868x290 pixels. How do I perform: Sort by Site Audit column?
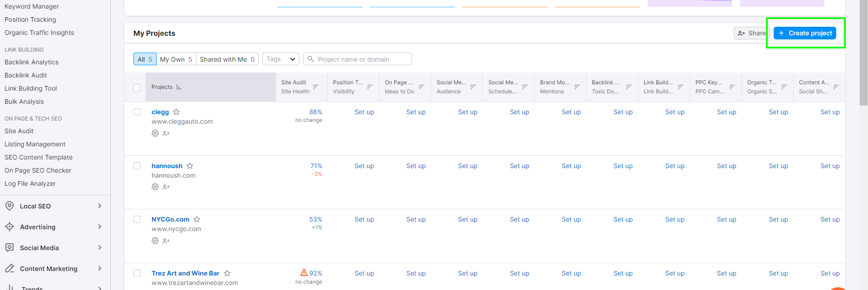(x=316, y=87)
